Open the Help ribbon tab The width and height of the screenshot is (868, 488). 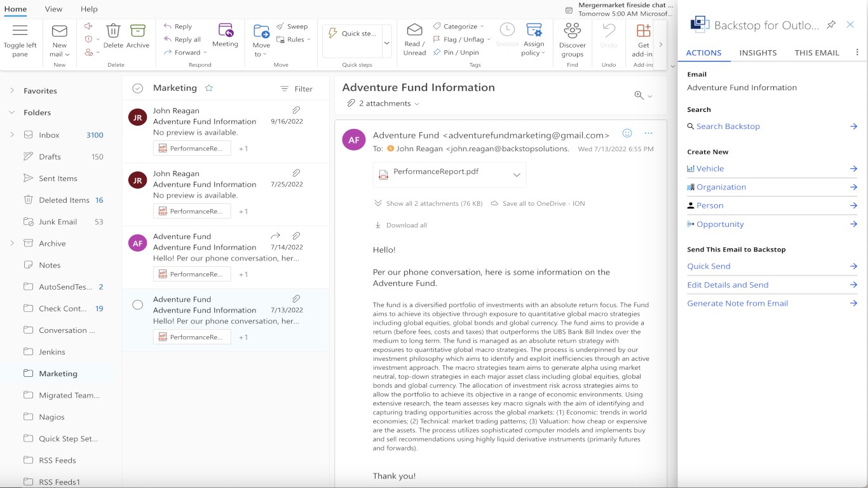(89, 9)
